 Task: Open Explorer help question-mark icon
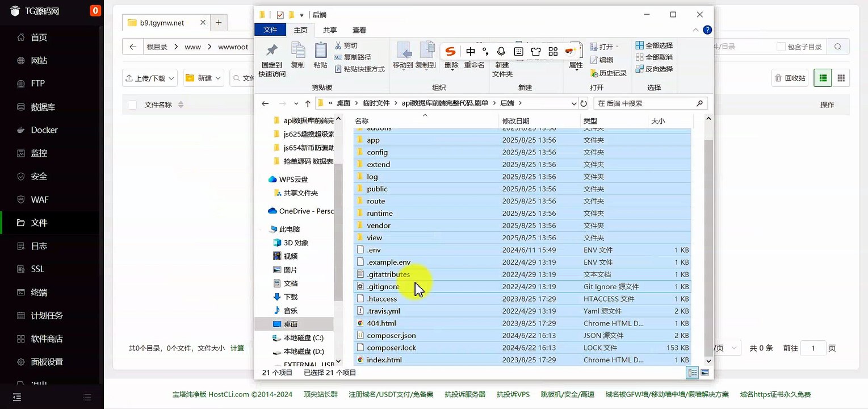707,30
